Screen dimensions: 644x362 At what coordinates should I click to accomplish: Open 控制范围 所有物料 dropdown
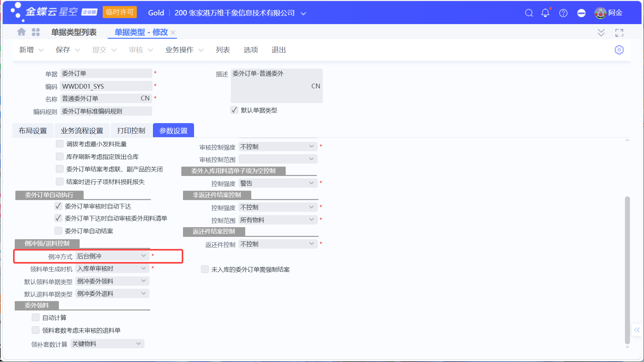click(x=278, y=220)
